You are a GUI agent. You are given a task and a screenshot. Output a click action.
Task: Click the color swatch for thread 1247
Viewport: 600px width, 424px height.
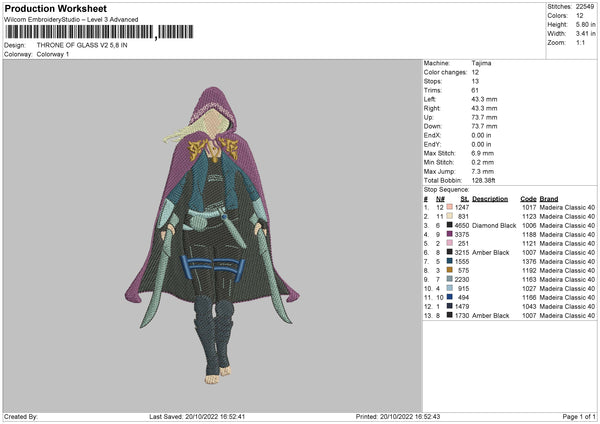point(451,207)
